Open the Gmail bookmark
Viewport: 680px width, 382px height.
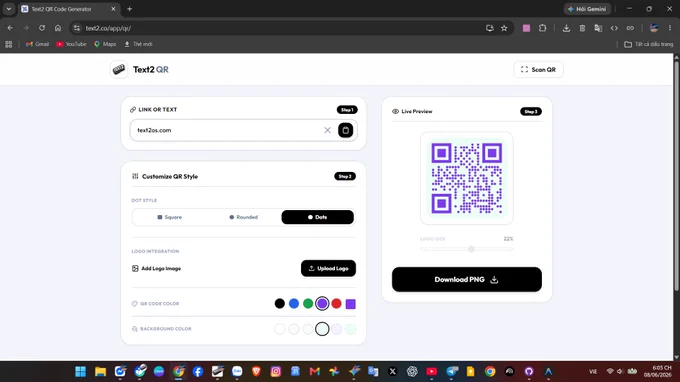pos(37,44)
